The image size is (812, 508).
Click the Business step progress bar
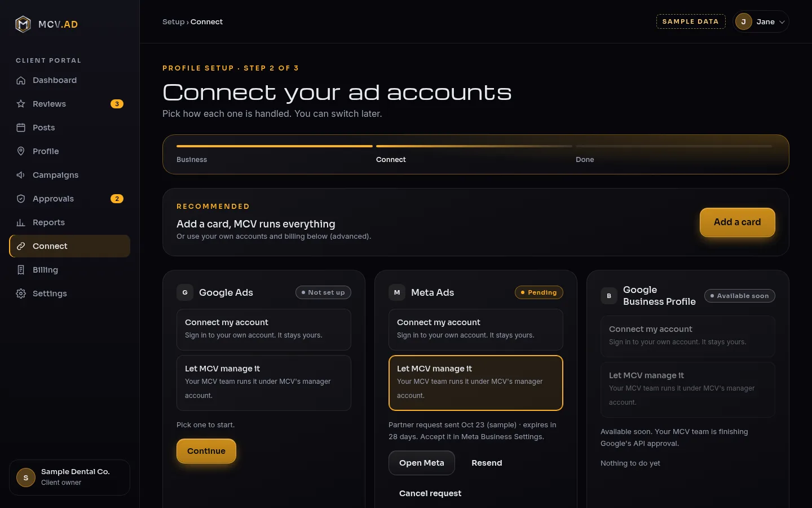pos(275,146)
